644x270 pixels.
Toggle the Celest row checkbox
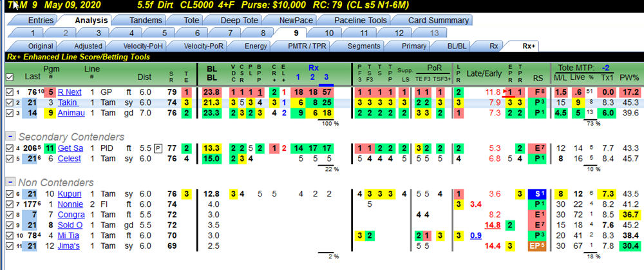pyautogui.click(x=10, y=159)
